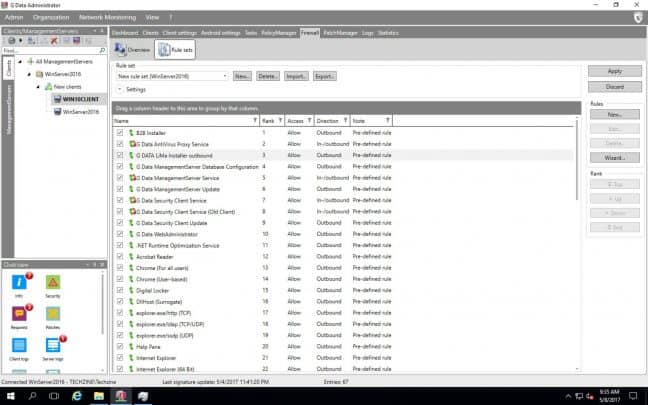Open taskbar search
The width and height of the screenshot is (648, 405).
pos(32,396)
